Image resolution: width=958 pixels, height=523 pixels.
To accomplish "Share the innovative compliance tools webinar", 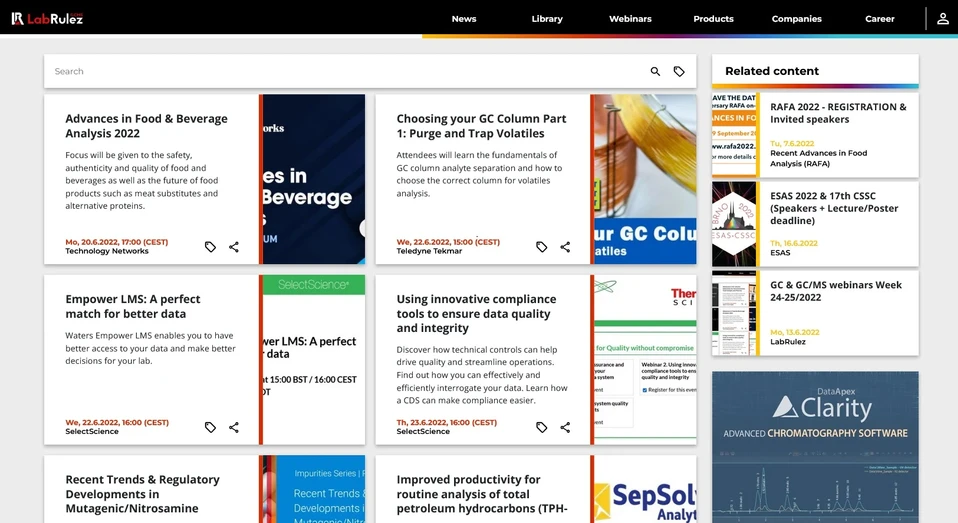I will (565, 427).
